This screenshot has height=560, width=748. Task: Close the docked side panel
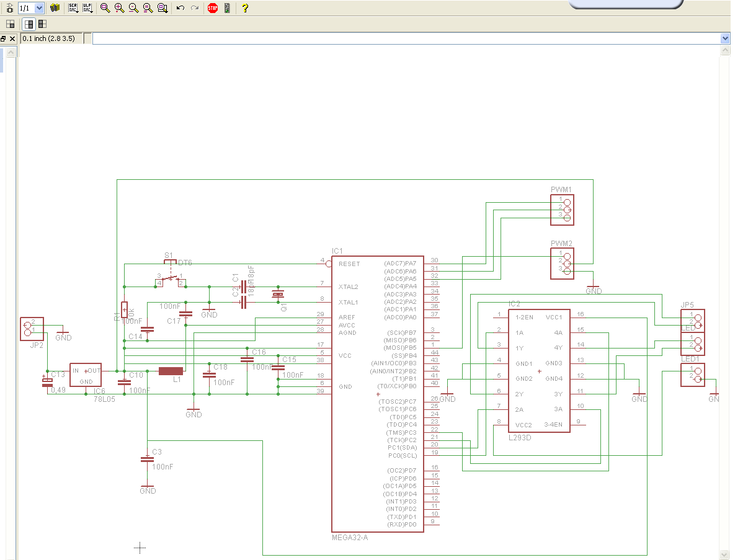pos(12,38)
